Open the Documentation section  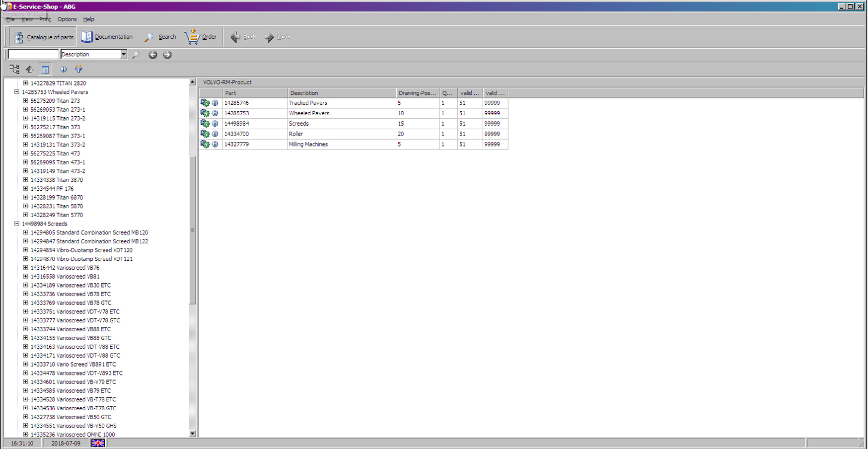(x=107, y=37)
